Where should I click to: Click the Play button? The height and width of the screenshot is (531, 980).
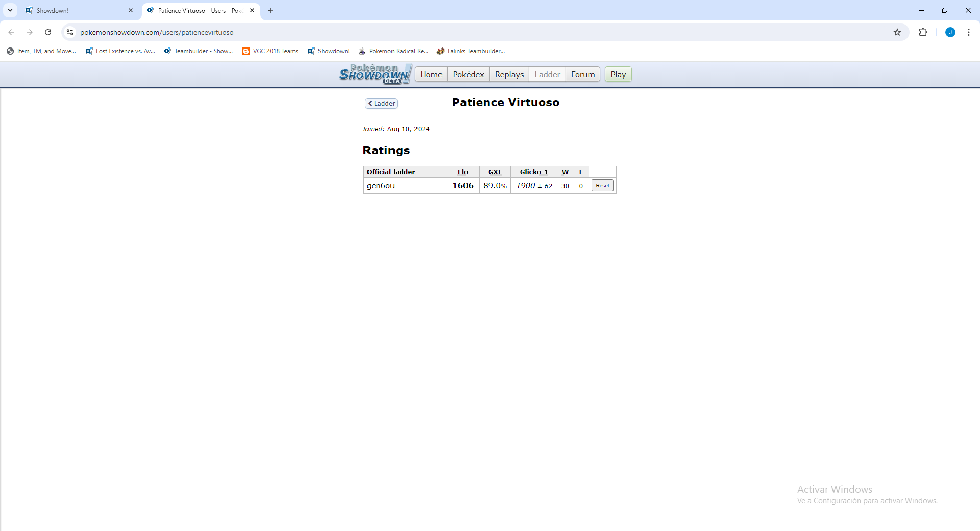click(618, 75)
